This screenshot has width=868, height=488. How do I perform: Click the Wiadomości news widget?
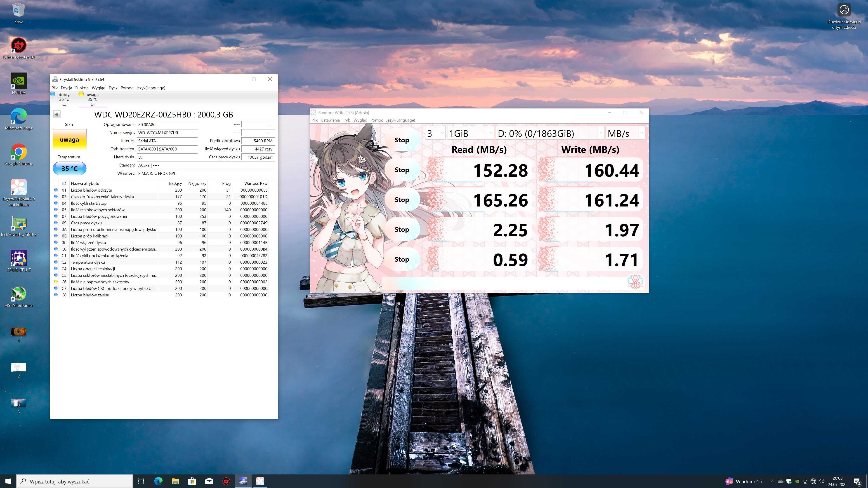coord(743,481)
